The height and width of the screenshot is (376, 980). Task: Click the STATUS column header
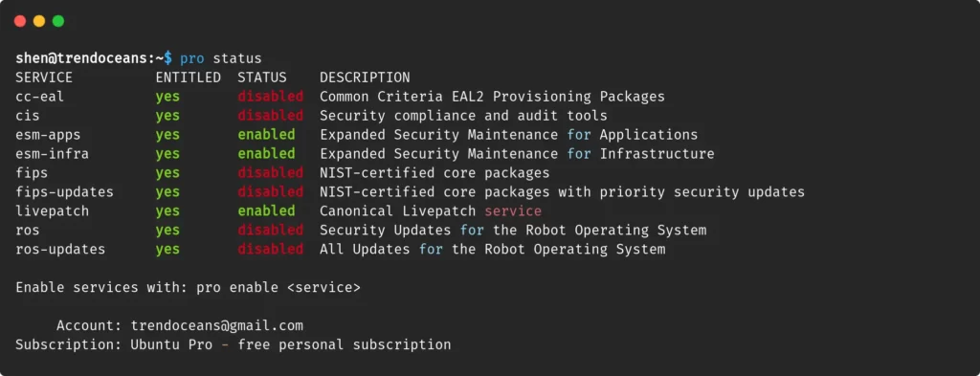click(262, 77)
